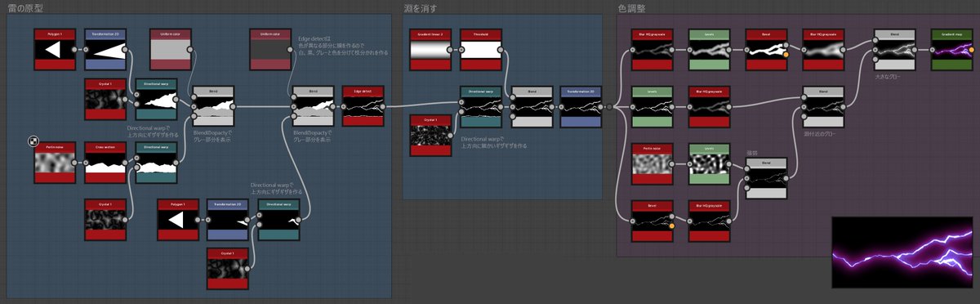Select Directional warp node after Cross section
This screenshot has height=304, width=980.
(x=155, y=163)
